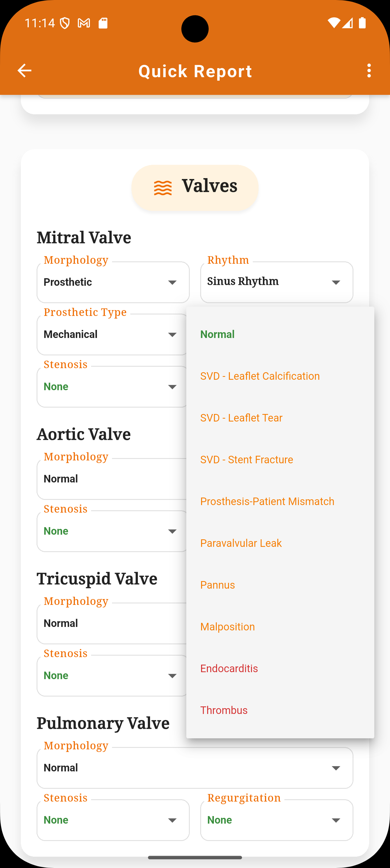
Task: Choose Thrombus from the list
Action: (x=280, y=710)
